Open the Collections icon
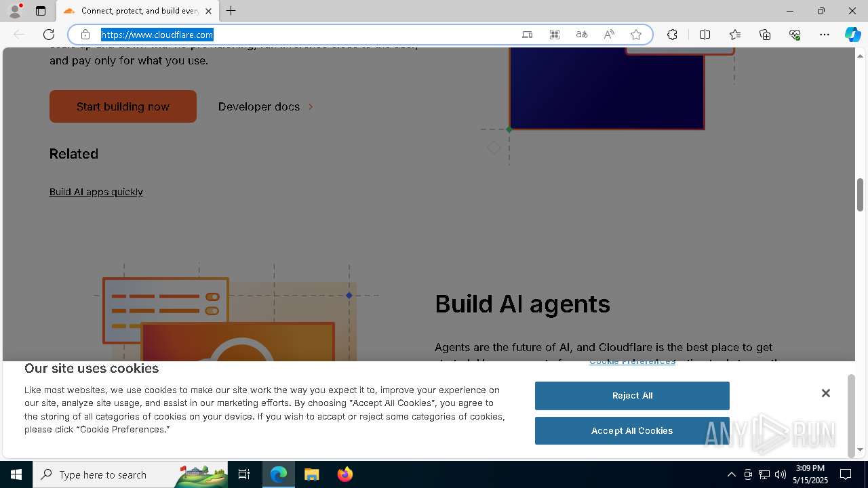This screenshot has height=488, width=868. (x=765, y=35)
